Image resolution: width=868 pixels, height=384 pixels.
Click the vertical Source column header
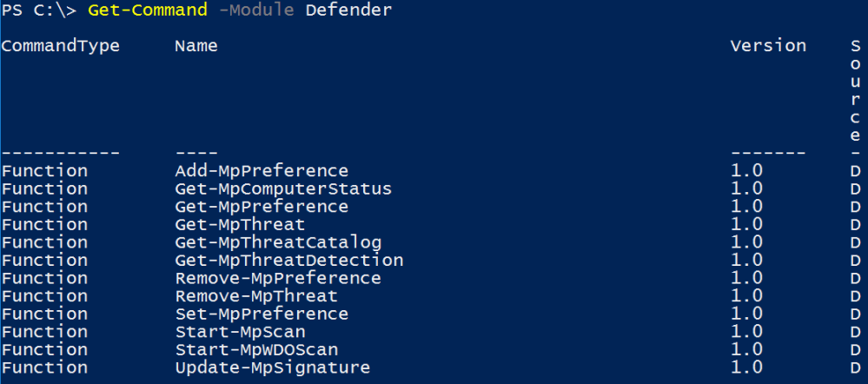point(857,90)
